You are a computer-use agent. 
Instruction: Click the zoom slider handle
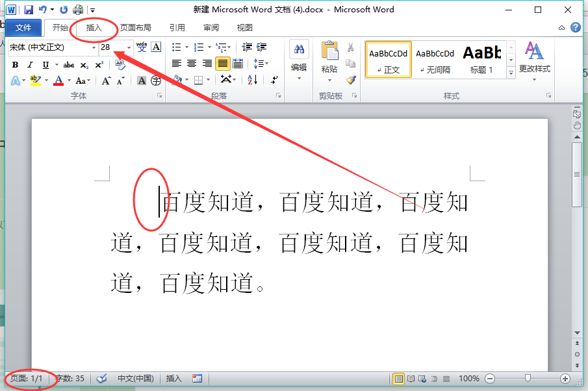[x=528, y=379]
